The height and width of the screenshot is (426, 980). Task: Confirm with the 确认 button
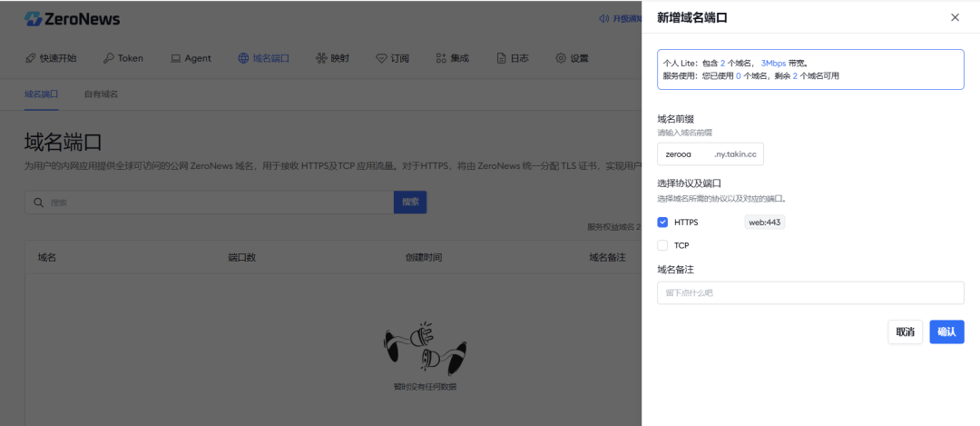[946, 332]
